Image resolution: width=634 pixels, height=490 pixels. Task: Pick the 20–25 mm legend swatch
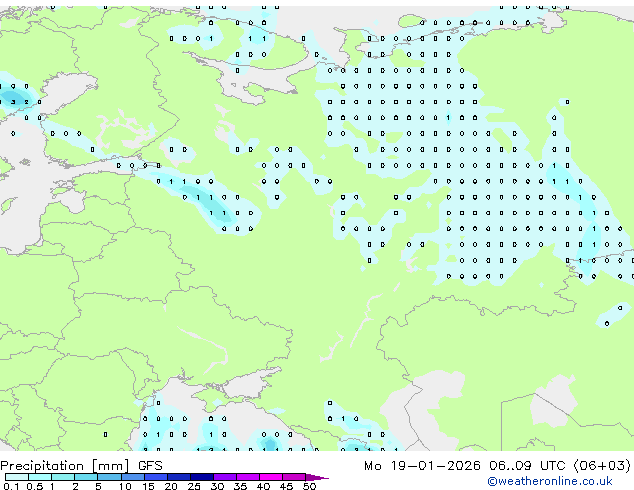tap(179, 477)
